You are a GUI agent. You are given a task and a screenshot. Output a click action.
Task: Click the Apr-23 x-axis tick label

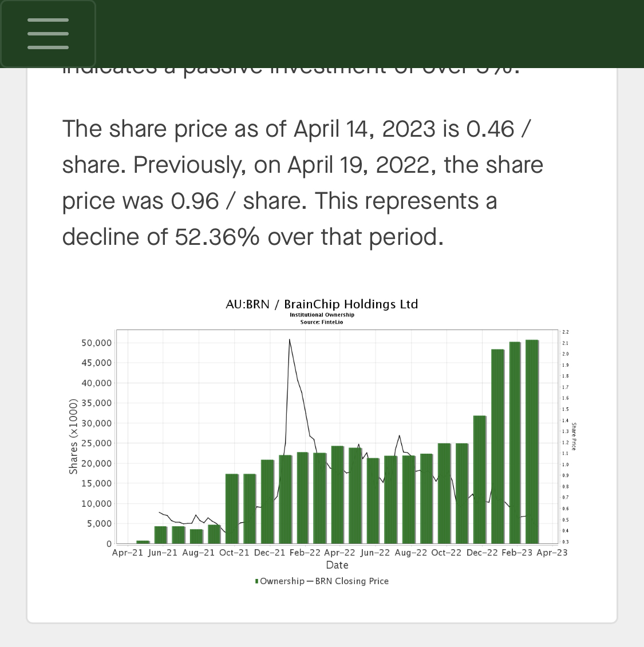[x=552, y=553]
